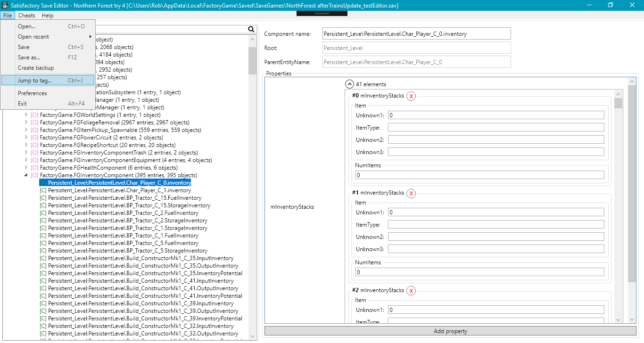Expand FGFoliageRemoval tree node
Viewport: 644px width, 343px height.
(26, 122)
